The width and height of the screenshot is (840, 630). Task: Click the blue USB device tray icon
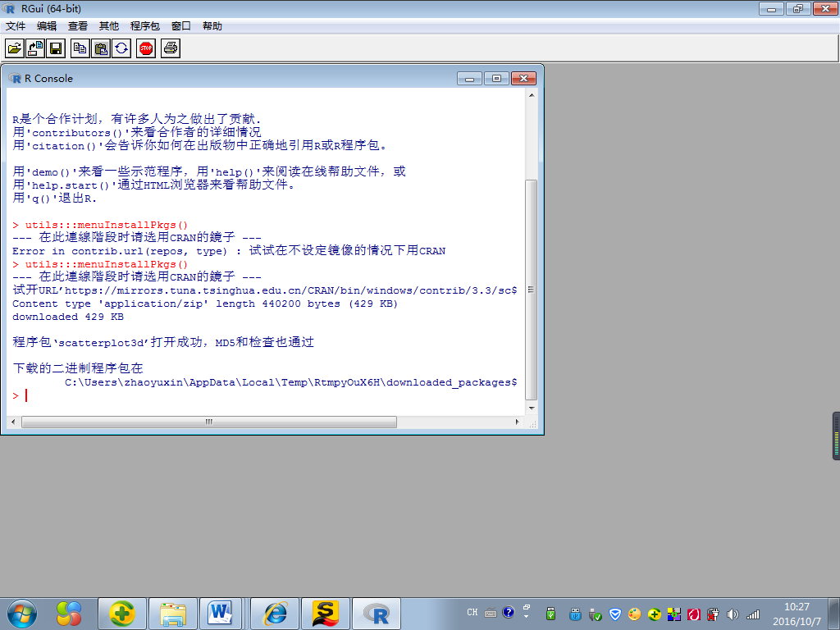click(575, 614)
